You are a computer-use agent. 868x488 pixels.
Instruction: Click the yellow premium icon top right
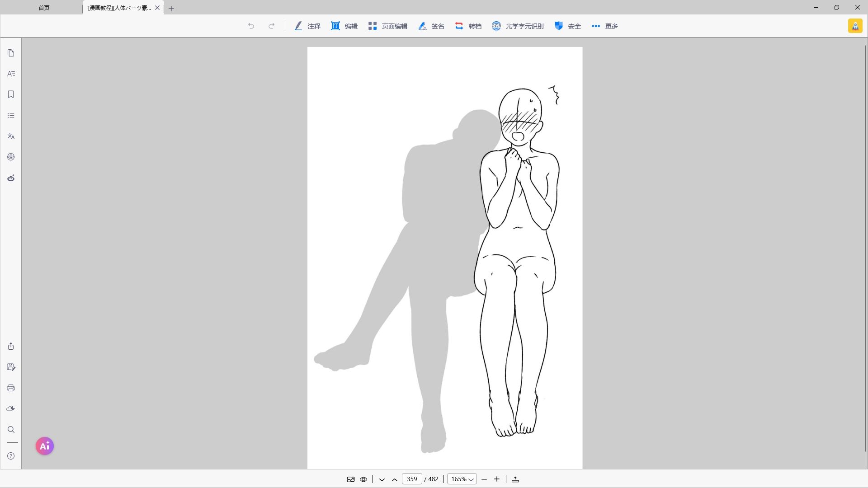click(x=855, y=26)
